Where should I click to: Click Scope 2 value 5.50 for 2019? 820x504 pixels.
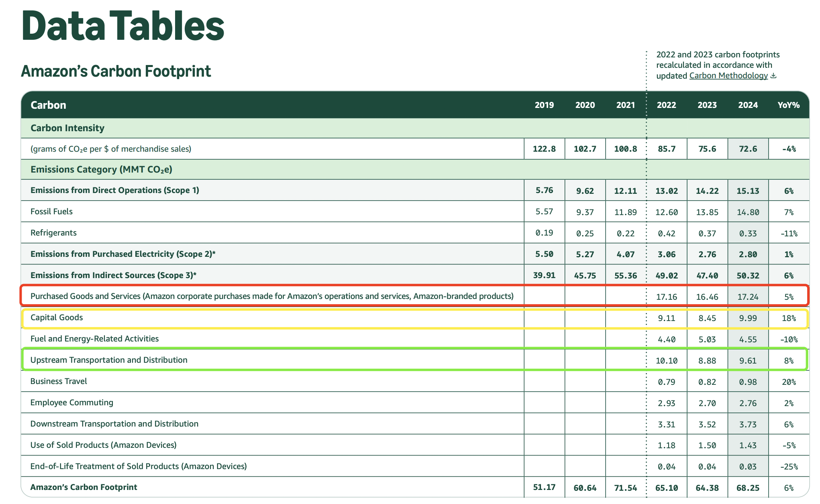pyautogui.click(x=544, y=254)
